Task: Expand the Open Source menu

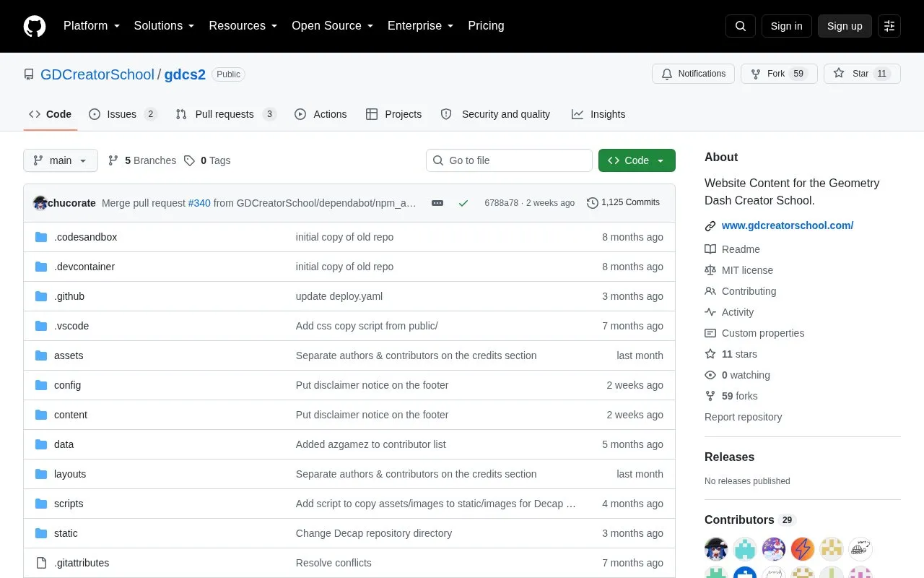Action: pyautogui.click(x=333, y=26)
